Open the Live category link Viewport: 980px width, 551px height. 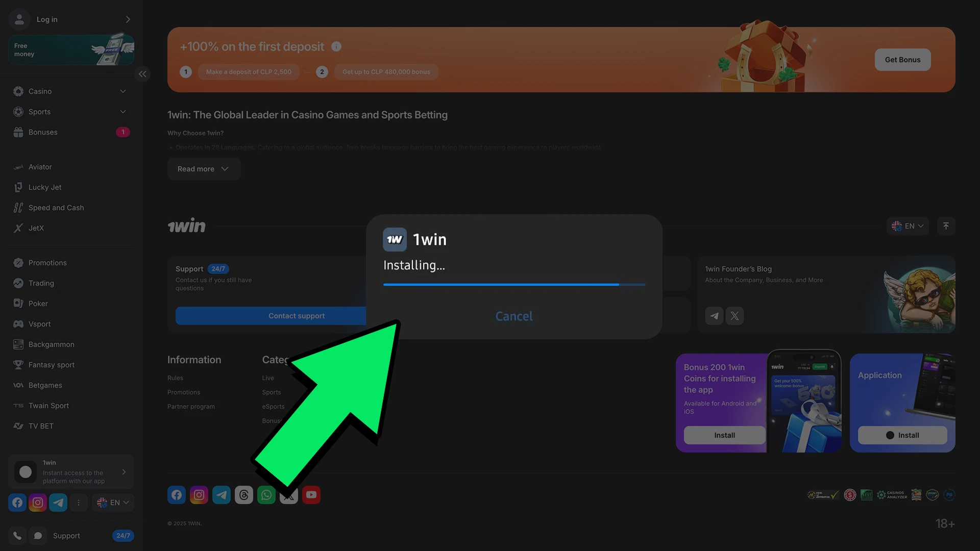click(x=268, y=378)
